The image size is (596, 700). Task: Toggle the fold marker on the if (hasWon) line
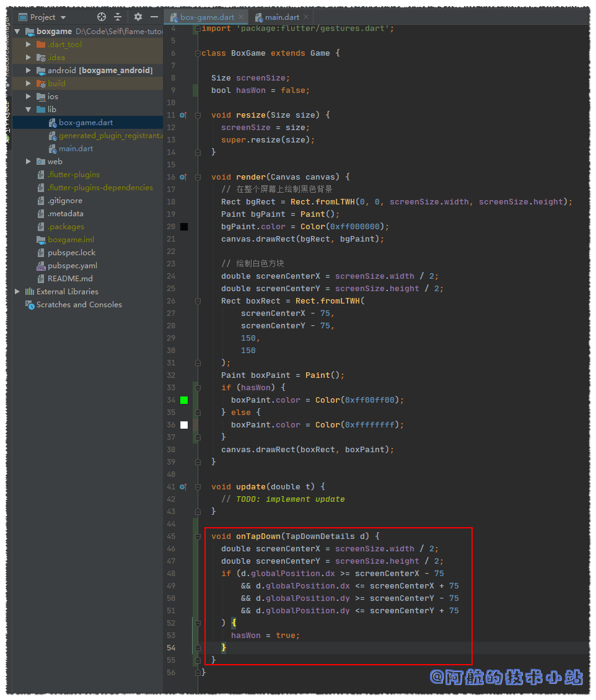coord(197,388)
